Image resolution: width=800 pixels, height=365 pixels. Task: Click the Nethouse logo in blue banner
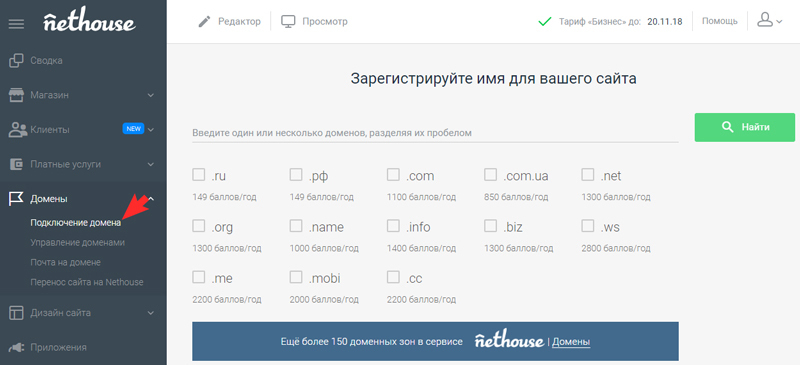[509, 340]
